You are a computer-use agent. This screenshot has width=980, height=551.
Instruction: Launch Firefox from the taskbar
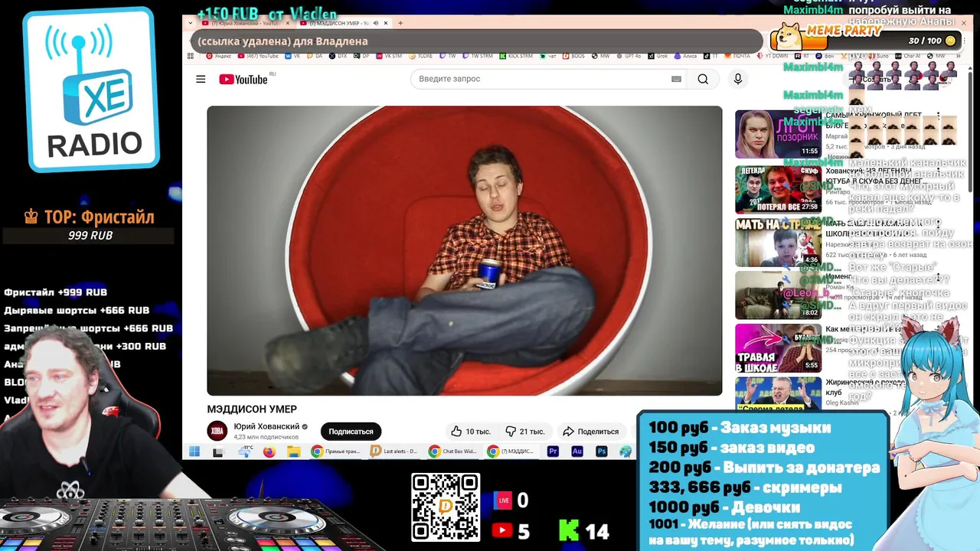coord(269,452)
